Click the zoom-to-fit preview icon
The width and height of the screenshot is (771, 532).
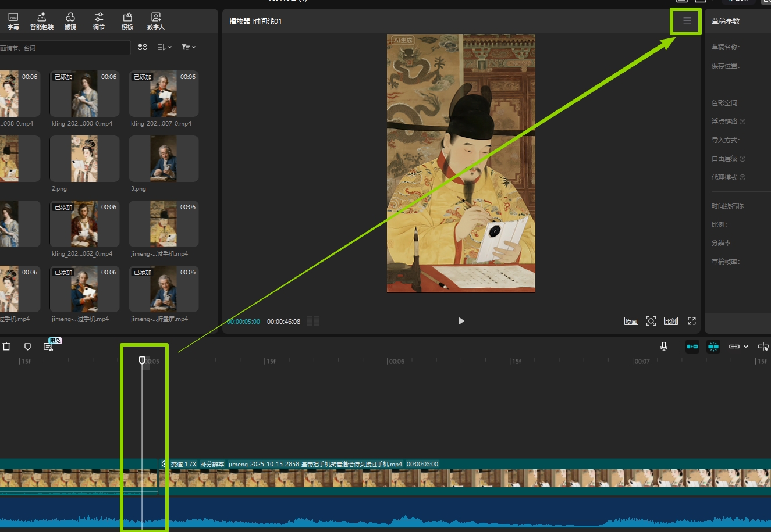[x=651, y=321]
